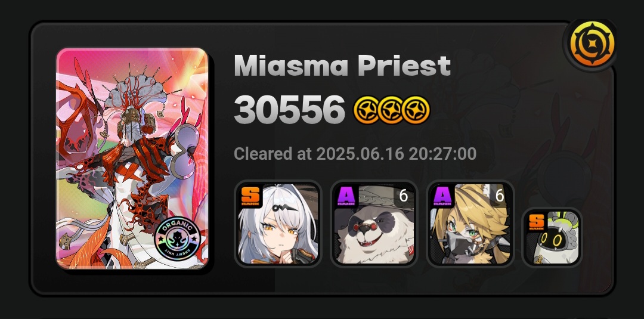Image resolution: width=644 pixels, height=319 pixels.
Task: Click the S rank badge on white-haired agent
Action: (x=251, y=197)
